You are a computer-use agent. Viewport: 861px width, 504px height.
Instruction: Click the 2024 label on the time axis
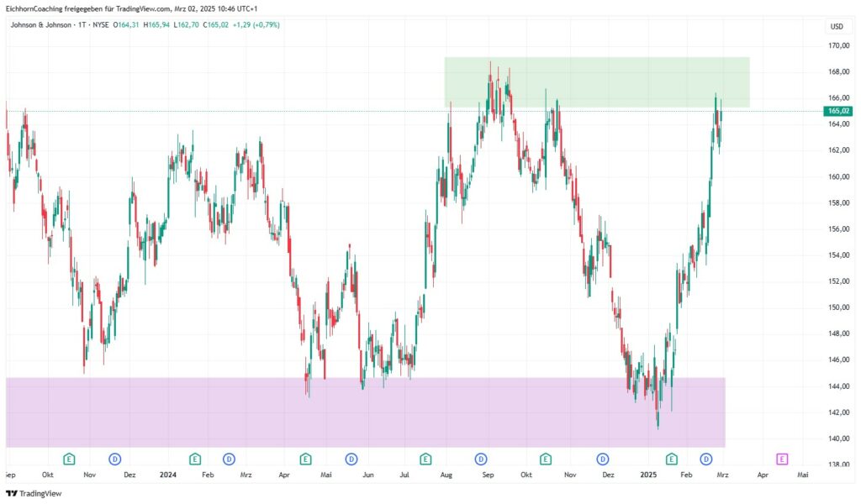pos(168,475)
